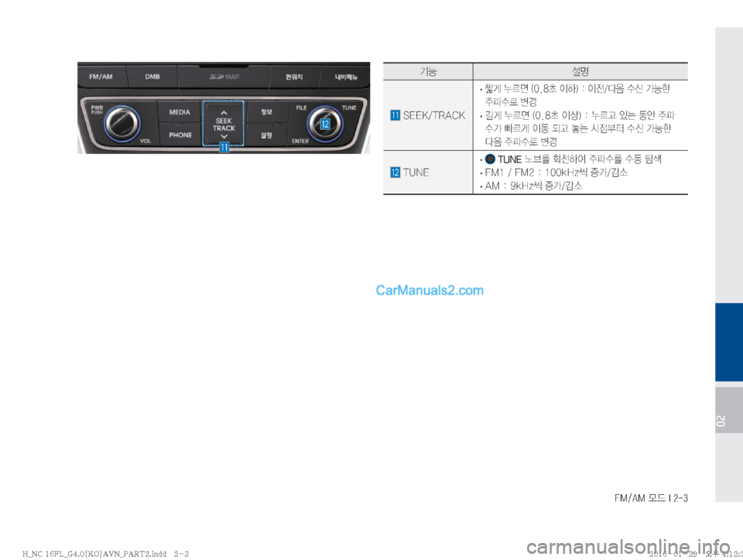Click the SEEK TRACK up arrow

[224, 113]
